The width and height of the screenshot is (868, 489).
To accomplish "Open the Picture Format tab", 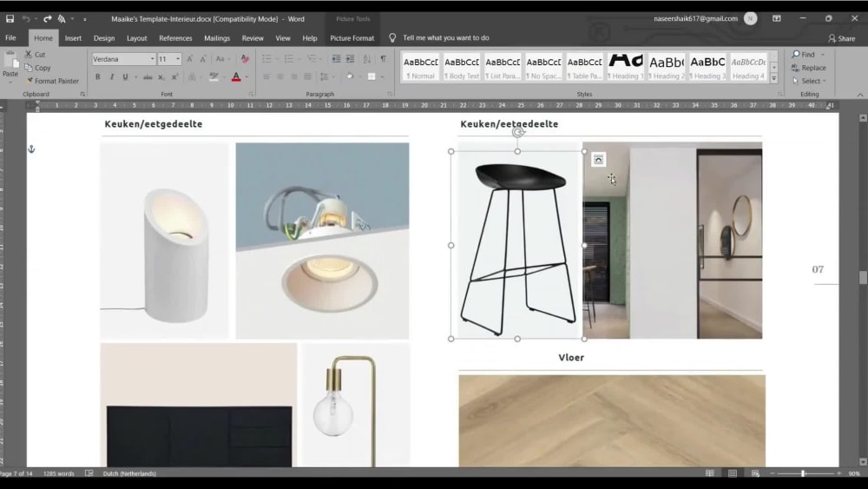I will click(x=352, y=38).
